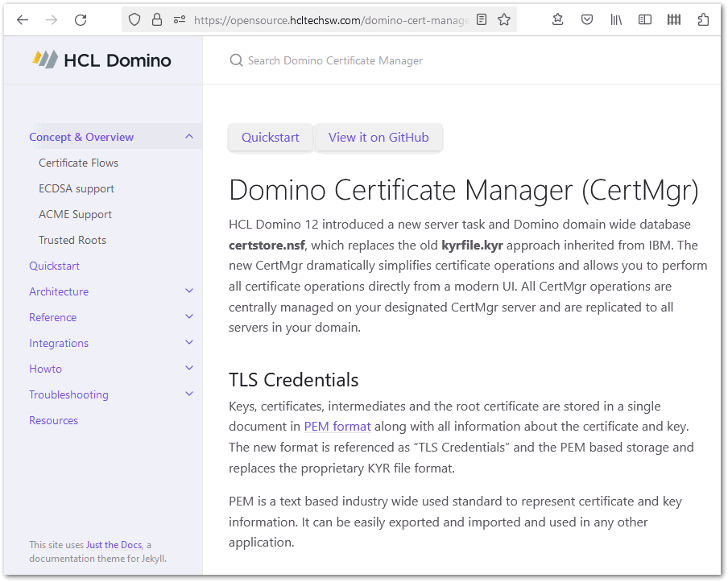Follow the PEM format link
The width and height of the screenshot is (728, 582).
[337, 427]
